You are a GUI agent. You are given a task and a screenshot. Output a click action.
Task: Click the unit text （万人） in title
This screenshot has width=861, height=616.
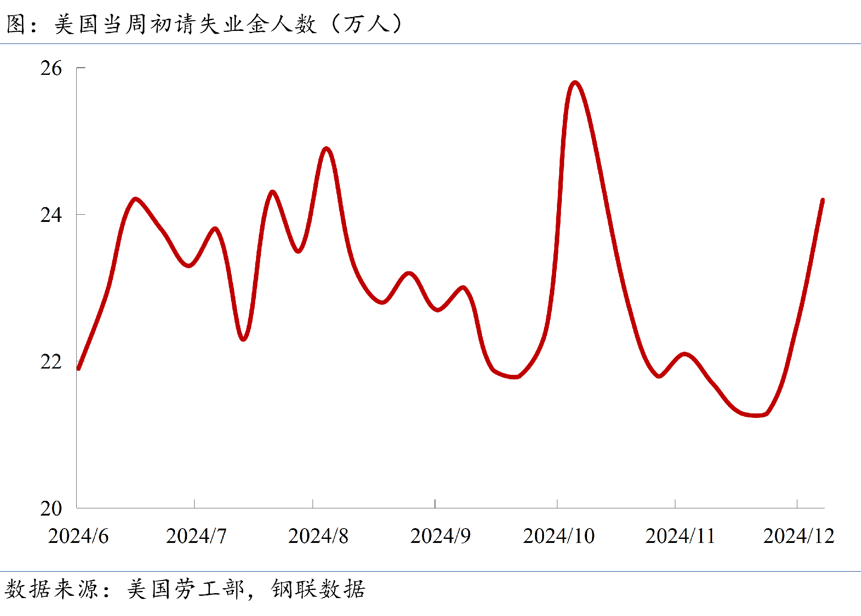(366, 24)
